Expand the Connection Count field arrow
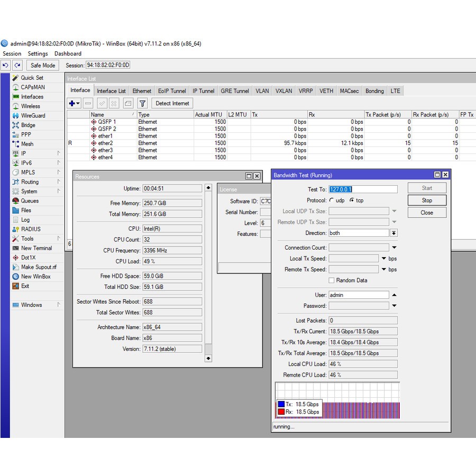The height and width of the screenshot is (476, 476). [x=394, y=248]
